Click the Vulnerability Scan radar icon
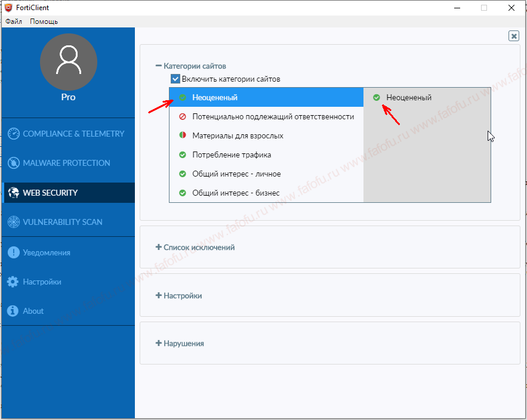 [x=14, y=222]
